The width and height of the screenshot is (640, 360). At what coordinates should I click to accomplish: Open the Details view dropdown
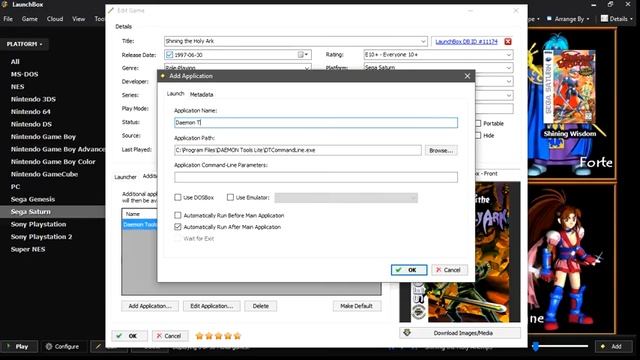[x=617, y=19]
